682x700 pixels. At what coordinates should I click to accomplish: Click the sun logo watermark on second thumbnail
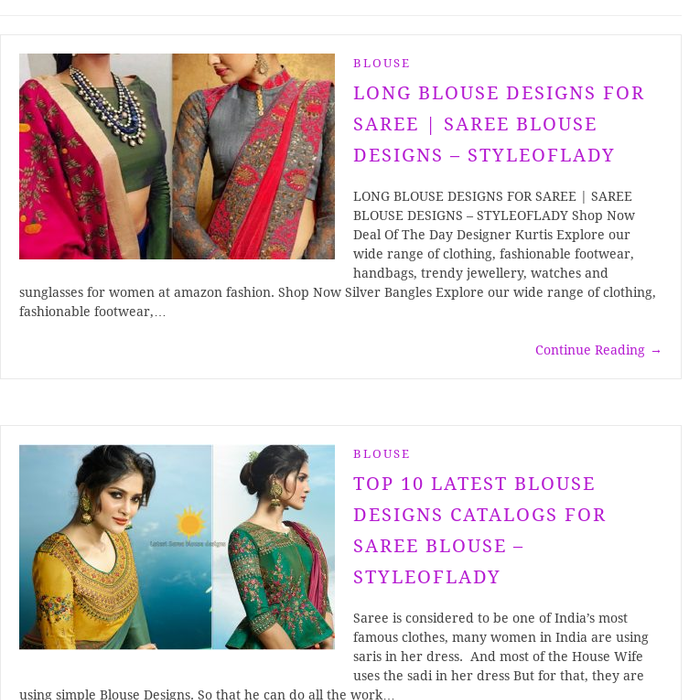[x=191, y=522]
